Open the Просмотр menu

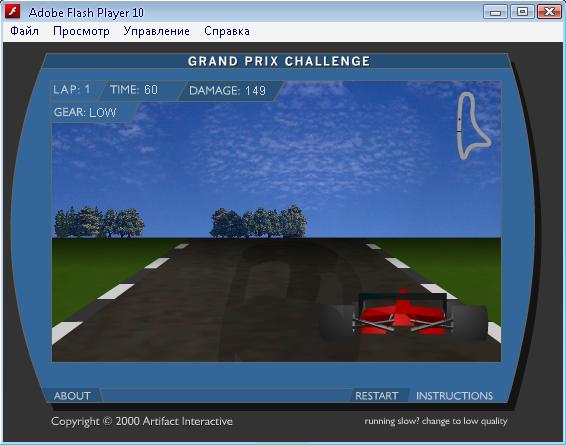tap(81, 31)
